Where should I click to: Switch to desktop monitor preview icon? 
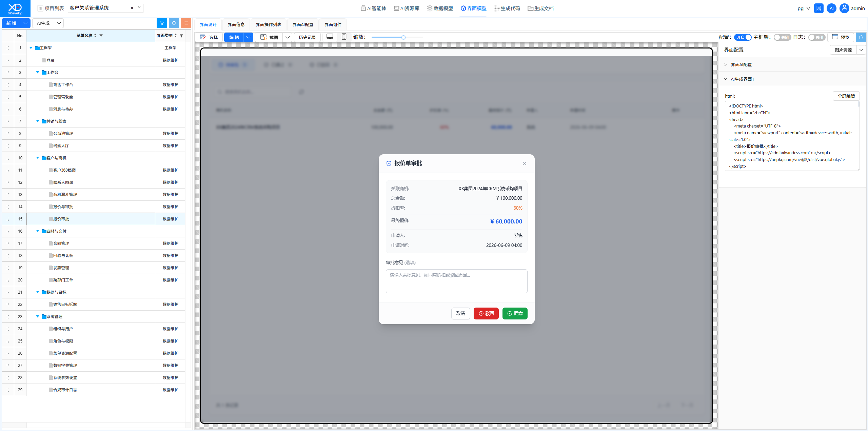(330, 37)
